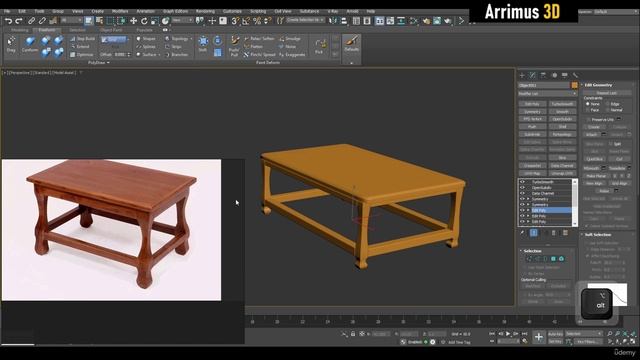Toggle eye of the highlighted Edit Poly modifier
The height and width of the screenshot is (360, 640).
coord(522,210)
